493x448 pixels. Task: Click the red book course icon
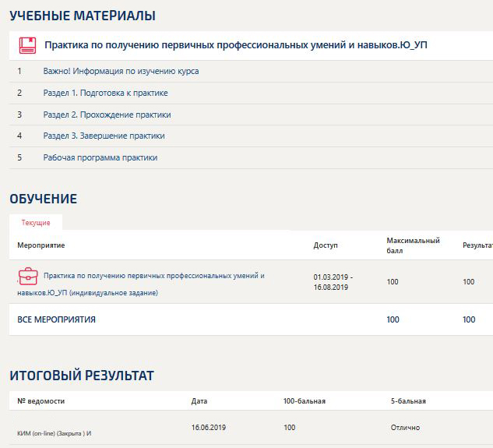point(28,45)
